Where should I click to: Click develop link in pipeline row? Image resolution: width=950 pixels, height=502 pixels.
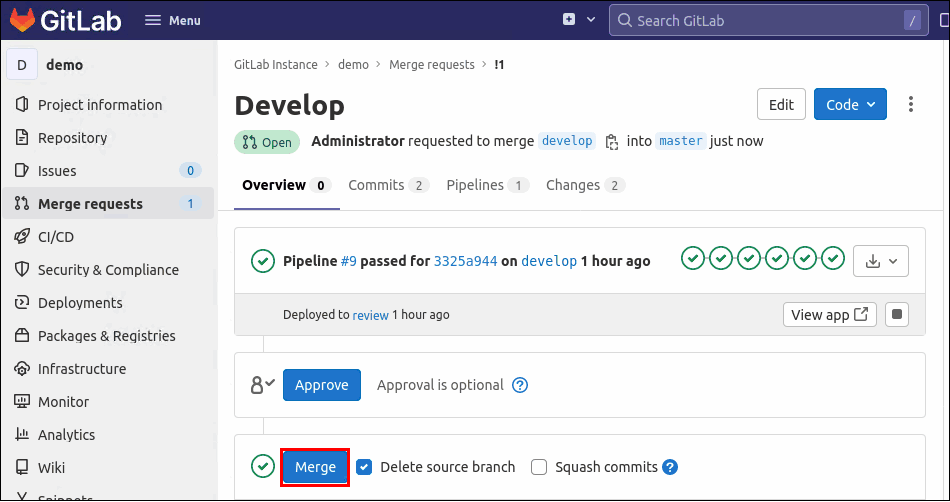(549, 262)
